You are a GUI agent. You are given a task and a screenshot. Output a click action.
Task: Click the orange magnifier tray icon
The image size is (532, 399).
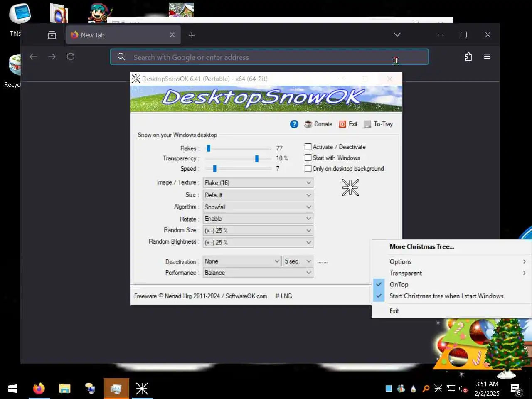point(426,389)
